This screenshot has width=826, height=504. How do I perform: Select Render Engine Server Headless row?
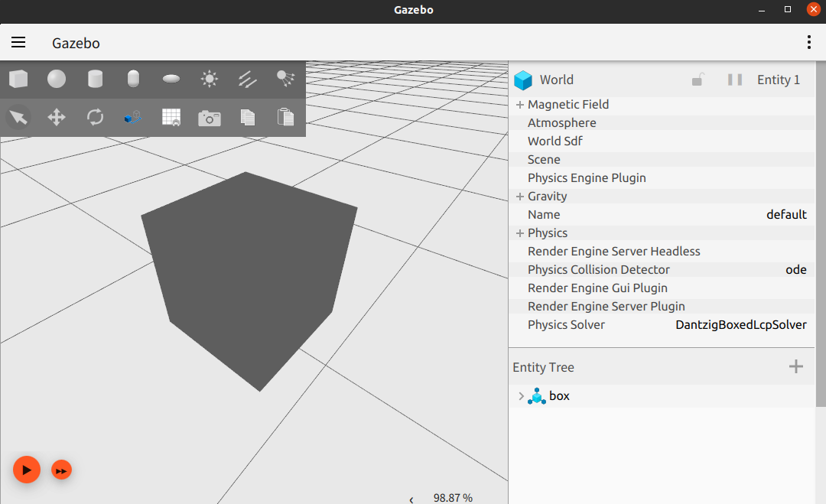point(662,251)
